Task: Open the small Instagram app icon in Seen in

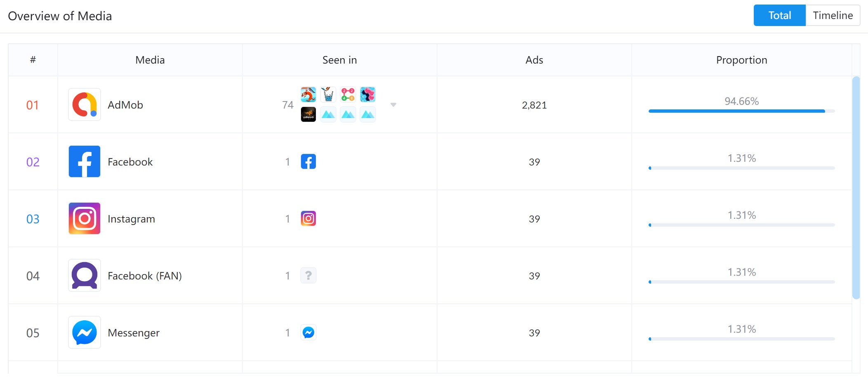Action: point(308,218)
